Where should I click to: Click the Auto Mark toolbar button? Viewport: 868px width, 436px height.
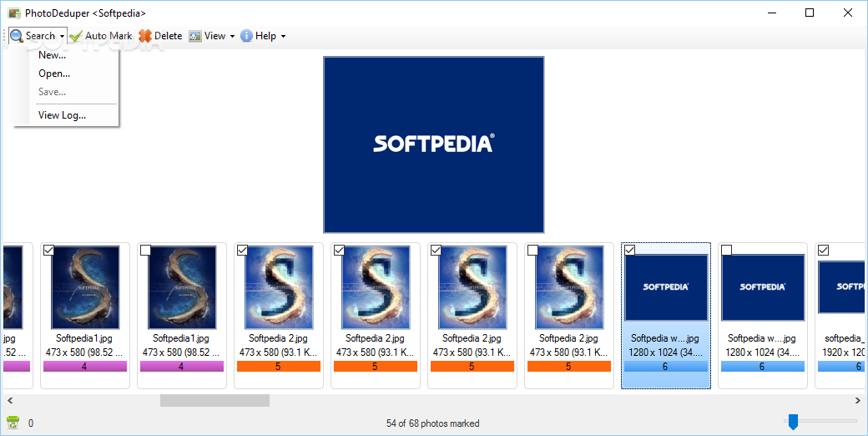101,36
